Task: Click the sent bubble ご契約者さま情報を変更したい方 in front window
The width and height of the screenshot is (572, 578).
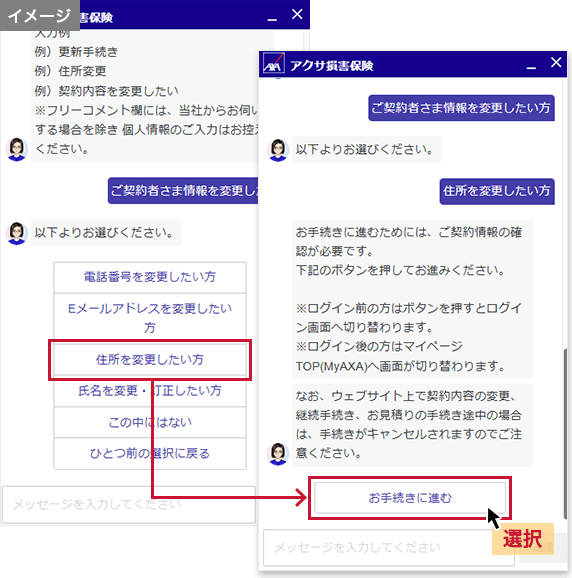Action: click(461, 108)
